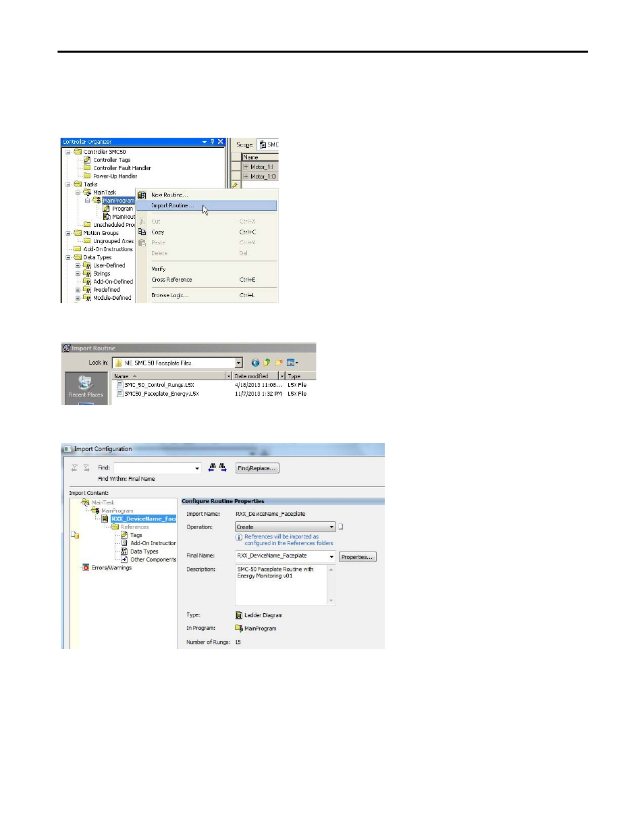Click the Copy icon in context menu
This screenshot has width=644, height=834.
142,232
